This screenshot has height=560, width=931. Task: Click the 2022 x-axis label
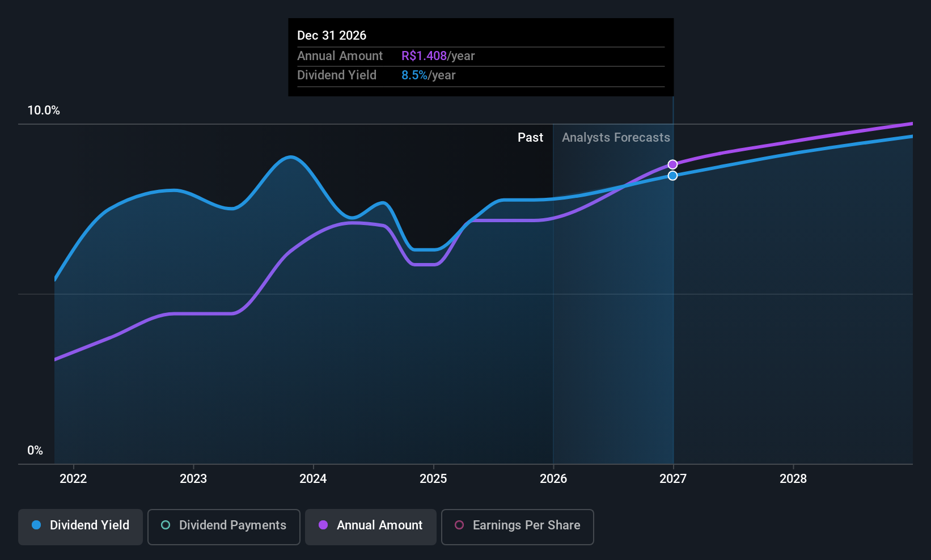(x=73, y=479)
